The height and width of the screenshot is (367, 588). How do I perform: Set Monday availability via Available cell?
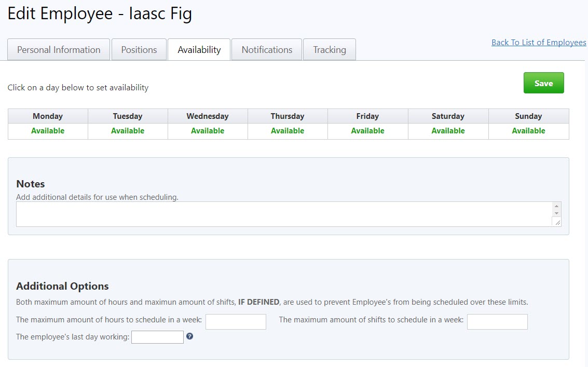click(48, 131)
